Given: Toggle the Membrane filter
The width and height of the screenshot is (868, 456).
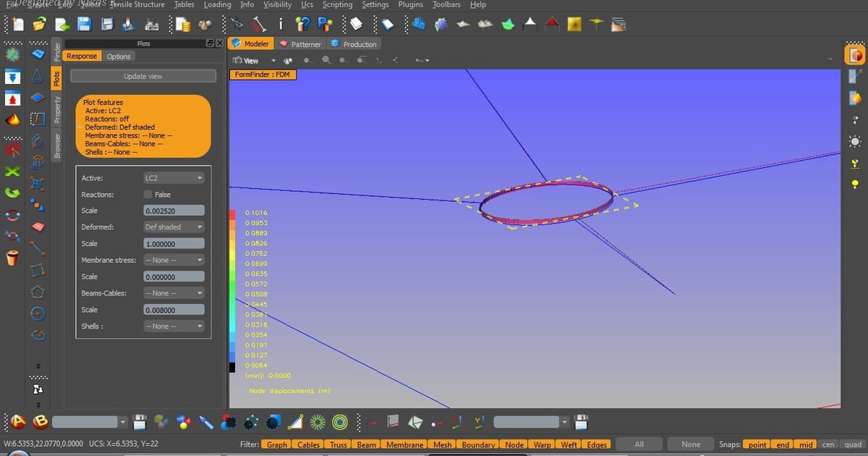Looking at the screenshot, I should click(x=404, y=444).
